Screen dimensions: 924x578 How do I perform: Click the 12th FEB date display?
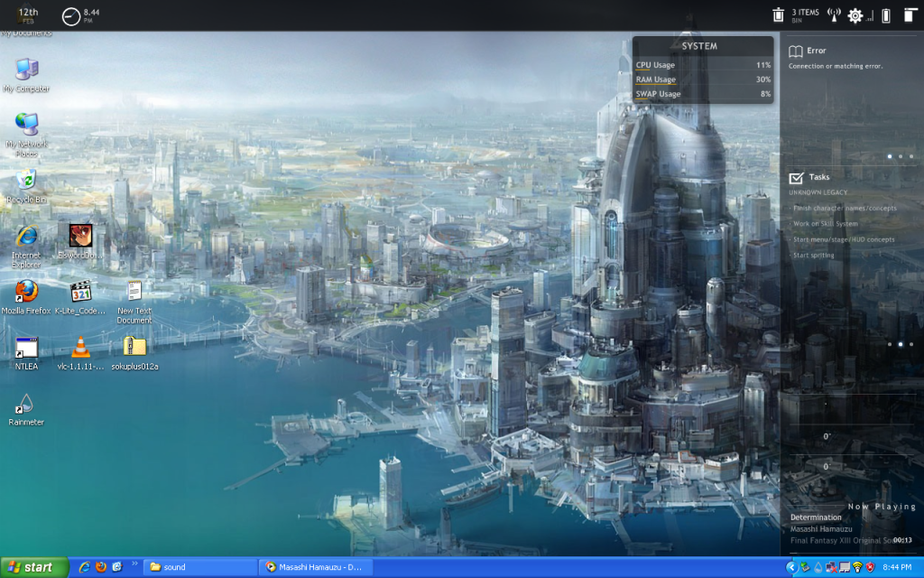point(28,15)
